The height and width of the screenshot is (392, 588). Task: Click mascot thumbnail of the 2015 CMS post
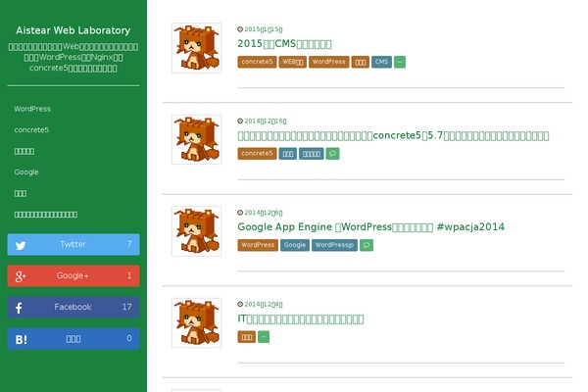click(197, 48)
